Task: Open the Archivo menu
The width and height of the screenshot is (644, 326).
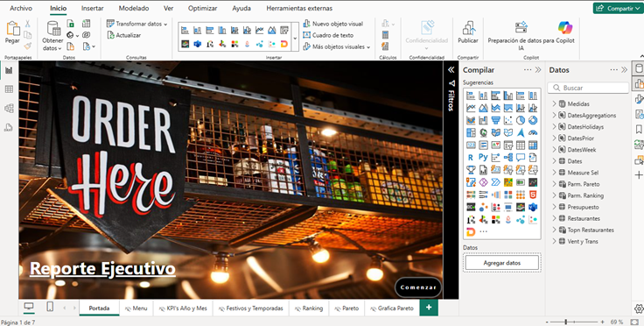Action: coord(21,8)
